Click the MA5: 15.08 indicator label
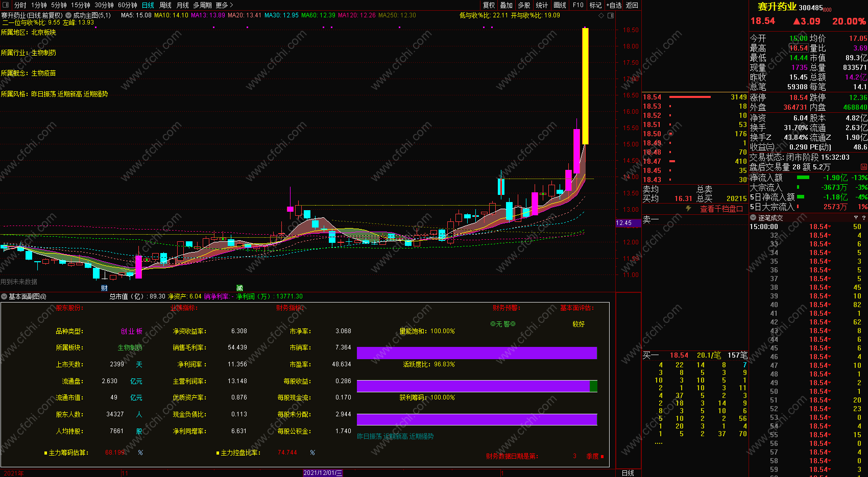The width and height of the screenshot is (868, 477). click(136, 15)
